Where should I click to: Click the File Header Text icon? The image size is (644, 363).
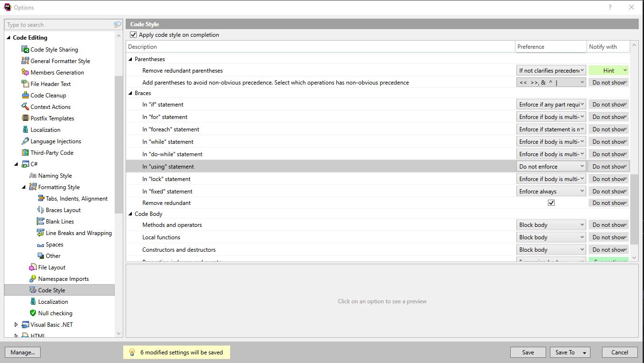tap(25, 84)
